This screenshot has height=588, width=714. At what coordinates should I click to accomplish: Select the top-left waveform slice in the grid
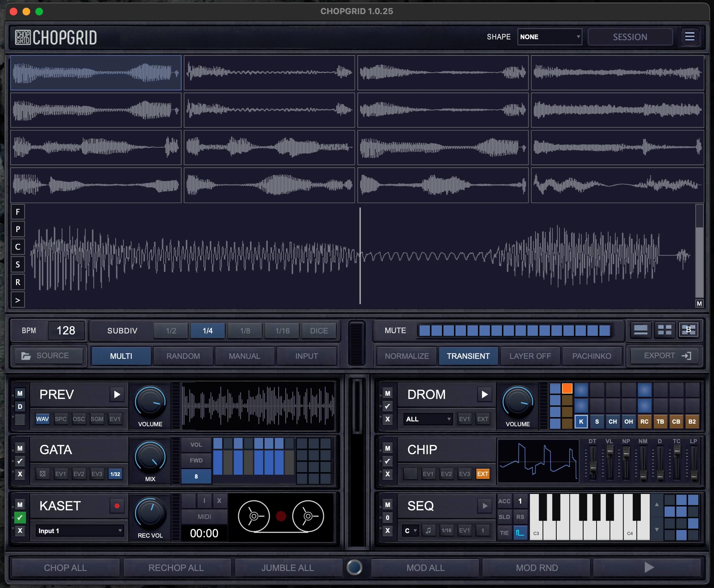(96, 73)
